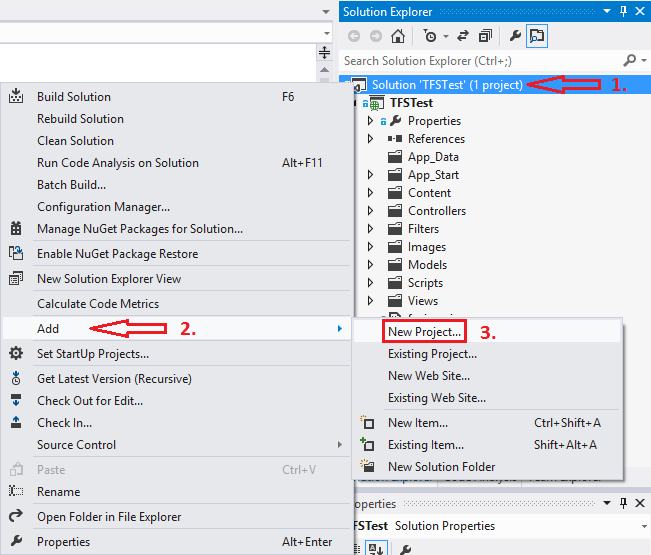651x555 pixels.
Task: Open Properties panel window options dropdown
Action: pyautogui.click(x=607, y=503)
